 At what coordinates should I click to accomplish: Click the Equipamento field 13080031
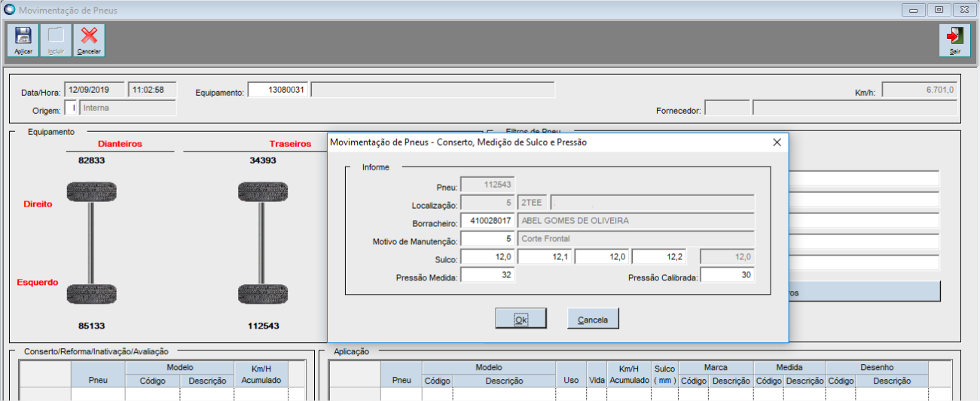tap(278, 90)
